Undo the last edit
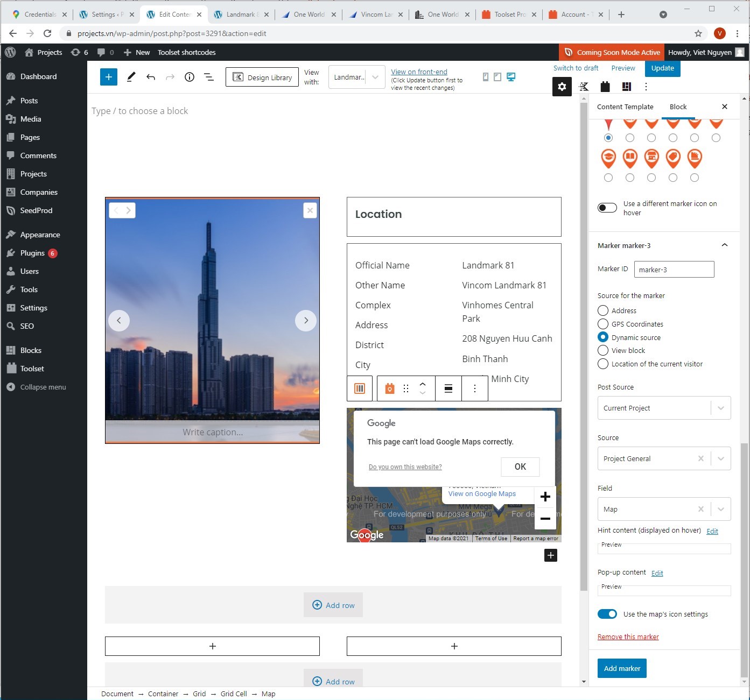 pos(151,77)
